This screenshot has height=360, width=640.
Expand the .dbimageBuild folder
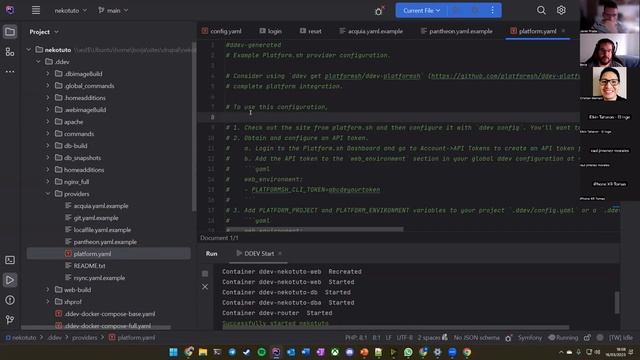click(x=48, y=74)
